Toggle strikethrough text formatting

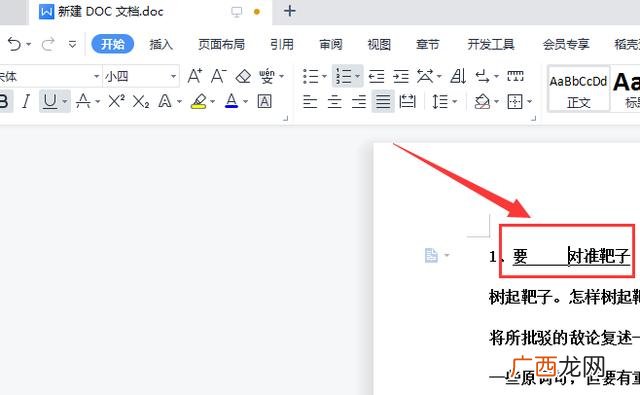83,101
